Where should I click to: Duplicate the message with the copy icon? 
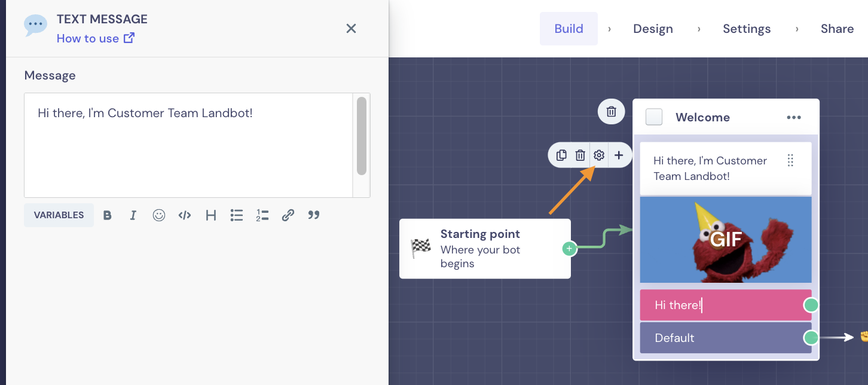tap(561, 155)
